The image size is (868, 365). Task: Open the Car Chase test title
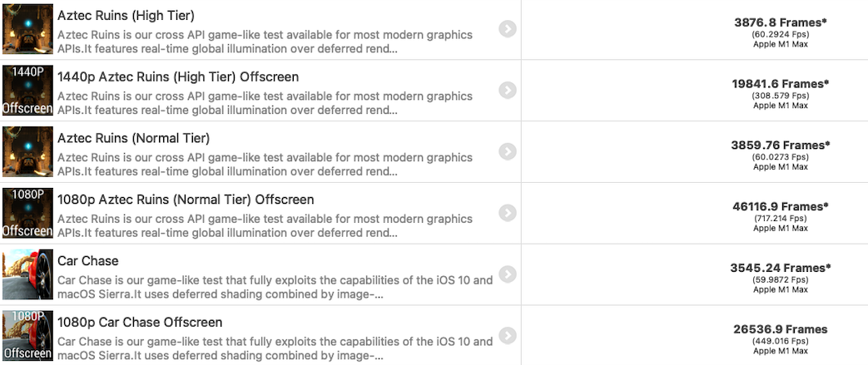tap(88, 260)
